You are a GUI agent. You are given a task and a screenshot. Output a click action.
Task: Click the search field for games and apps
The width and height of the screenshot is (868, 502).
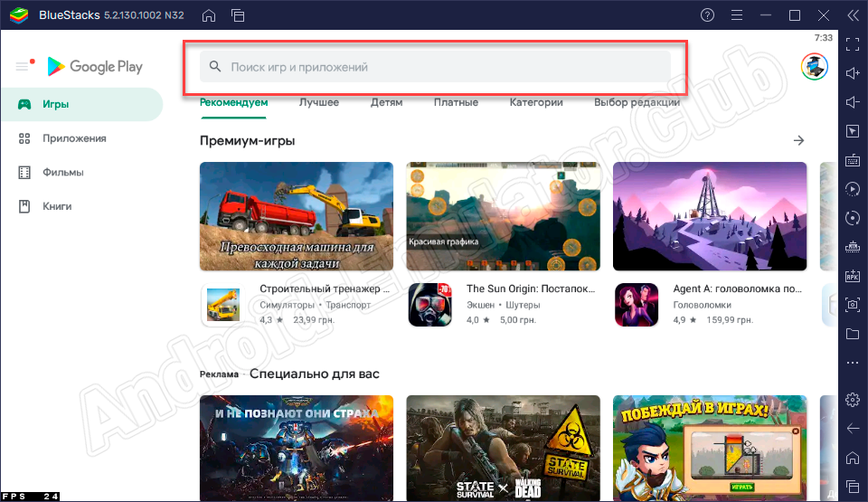click(434, 67)
